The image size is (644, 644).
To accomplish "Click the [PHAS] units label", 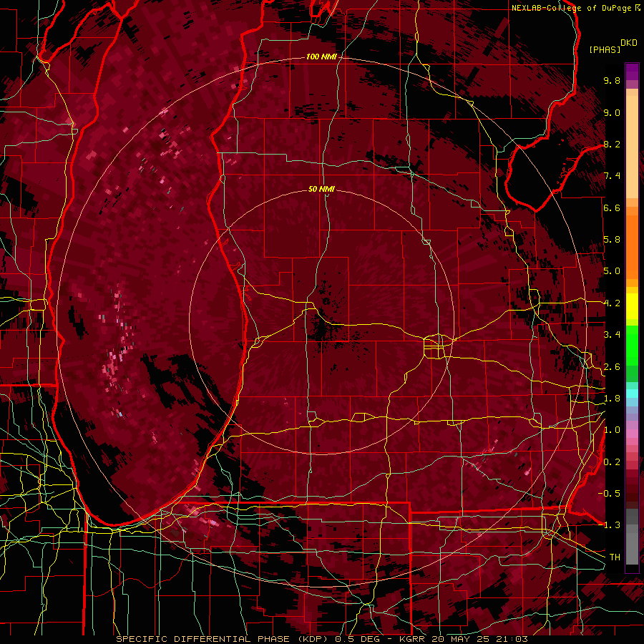I will click(x=605, y=50).
